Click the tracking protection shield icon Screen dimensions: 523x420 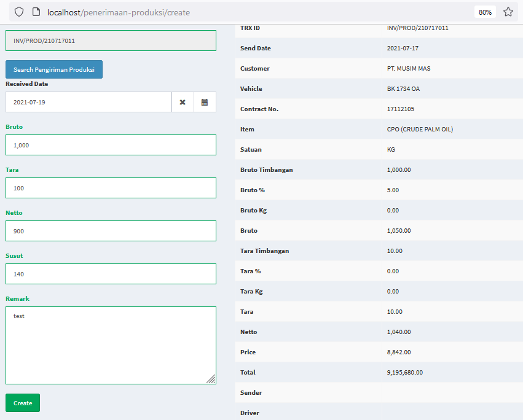pos(19,12)
